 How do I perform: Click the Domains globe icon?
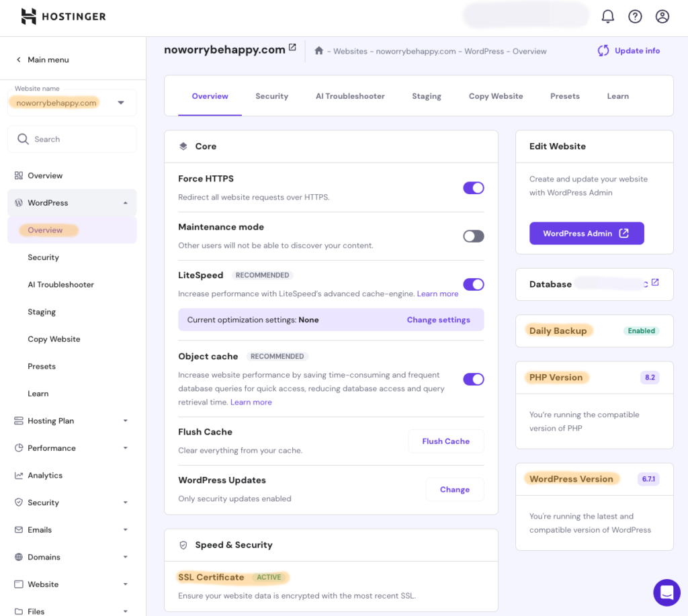click(x=18, y=557)
